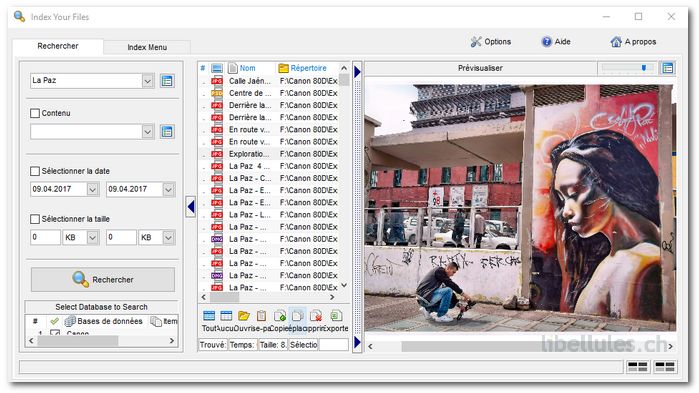
Task: Click the second maximum size input field
Action: coord(121,237)
